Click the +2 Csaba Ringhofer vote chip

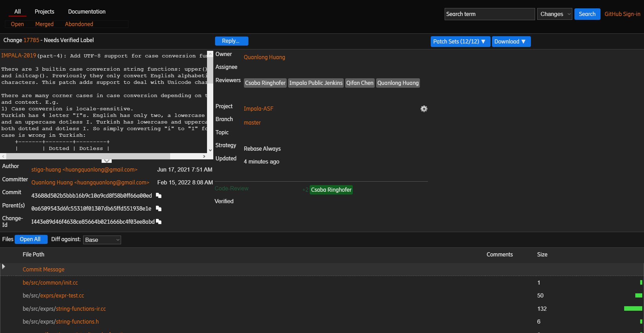click(331, 190)
